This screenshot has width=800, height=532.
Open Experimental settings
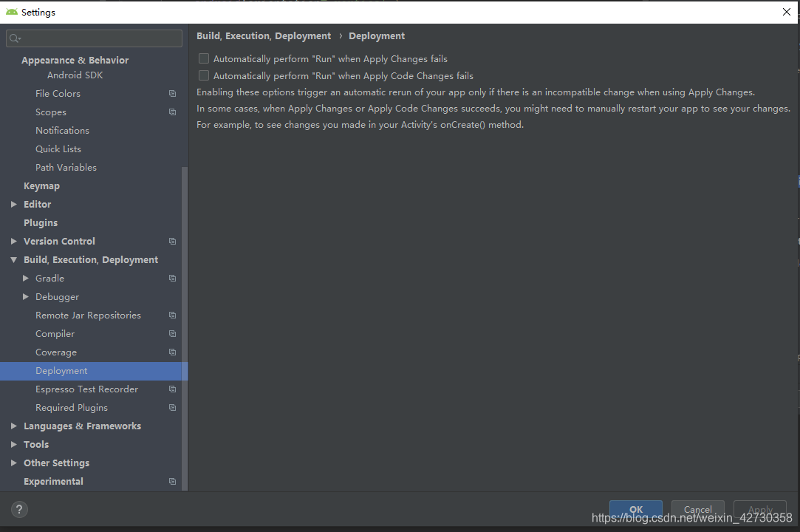53,482
